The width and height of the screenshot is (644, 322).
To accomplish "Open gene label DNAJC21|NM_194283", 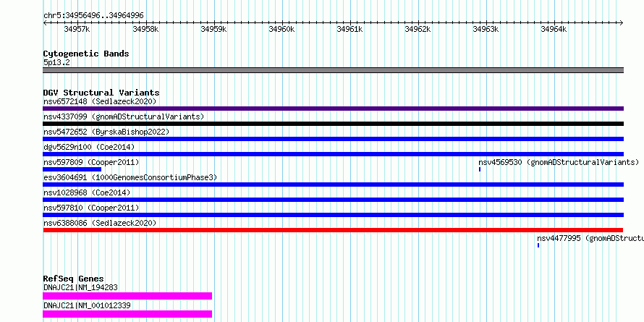I will tap(80, 287).
